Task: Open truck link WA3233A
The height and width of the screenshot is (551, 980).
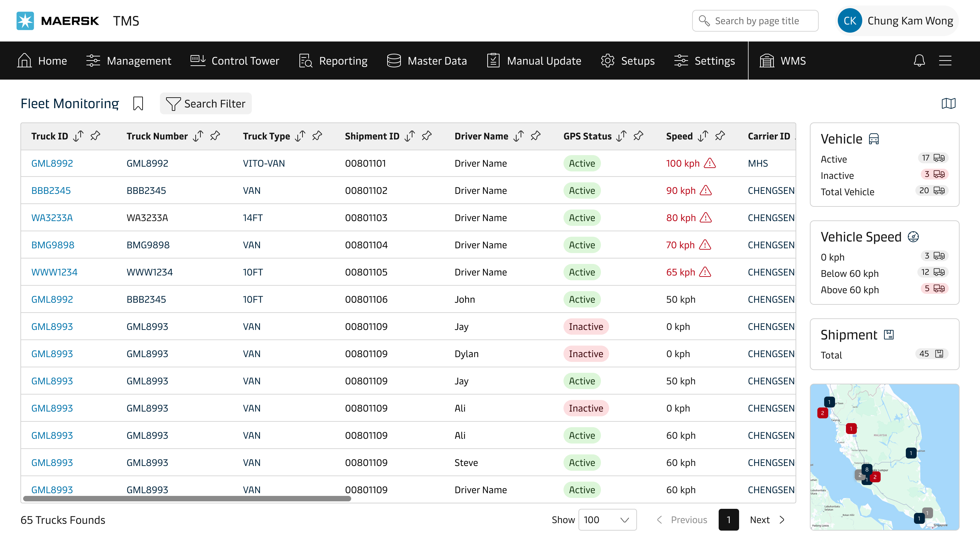Action: pos(52,218)
